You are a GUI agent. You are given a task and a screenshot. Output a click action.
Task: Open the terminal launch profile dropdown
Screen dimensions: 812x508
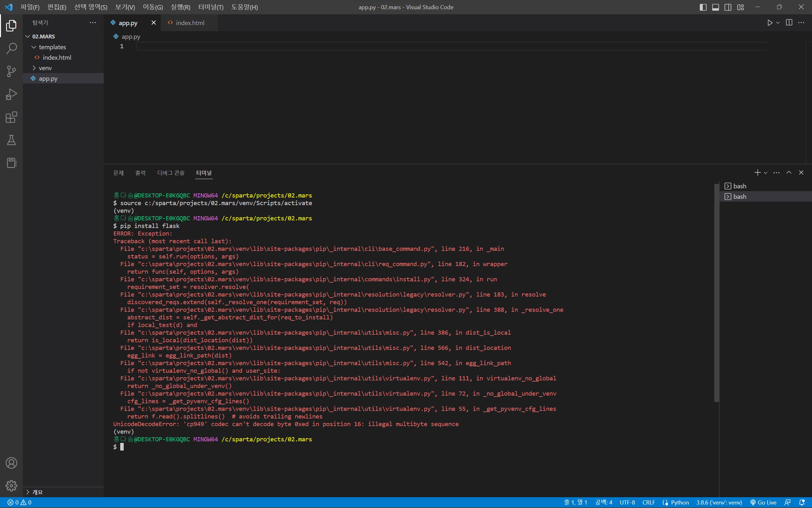pos(765,173)
